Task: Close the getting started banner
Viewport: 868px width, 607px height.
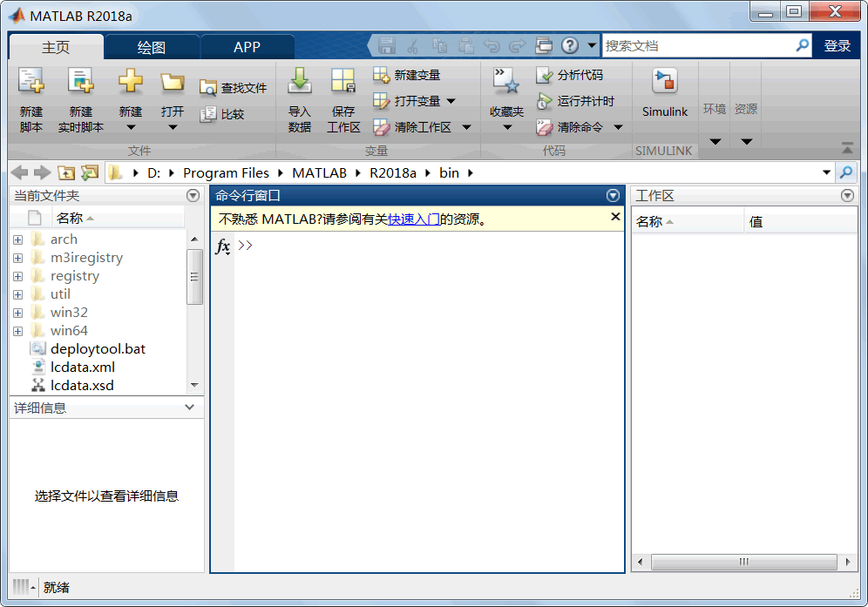Action: click(615, 217)
